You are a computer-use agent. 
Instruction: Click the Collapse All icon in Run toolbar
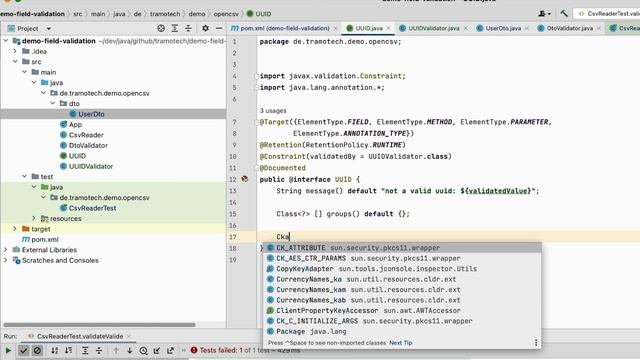[x=99, y=350]
